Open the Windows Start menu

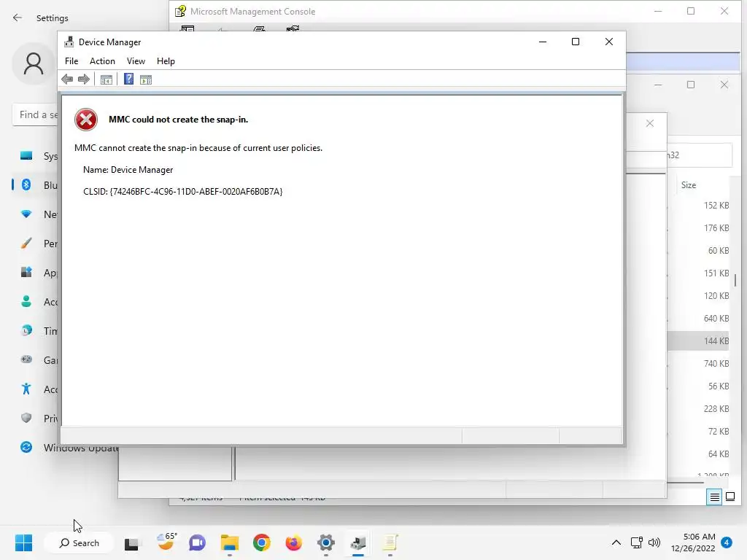(24, 542)
